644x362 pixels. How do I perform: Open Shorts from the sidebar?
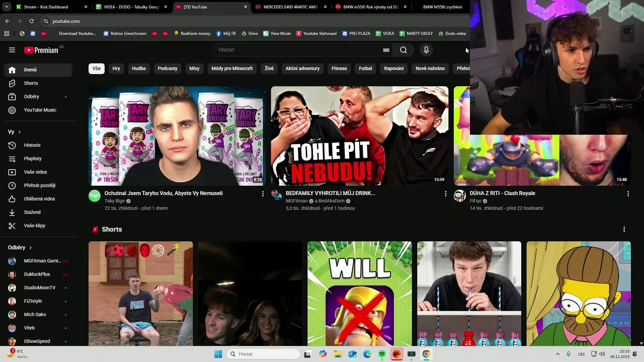[38, 83]
